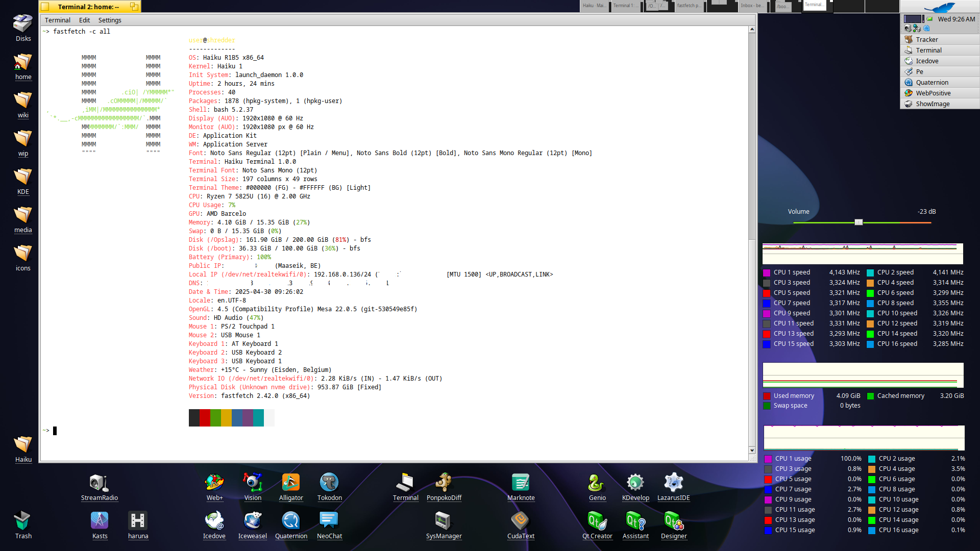Open the Edit menu in Terminal
The width and height of the screenshot is (980, 551).
pos(84,20)
